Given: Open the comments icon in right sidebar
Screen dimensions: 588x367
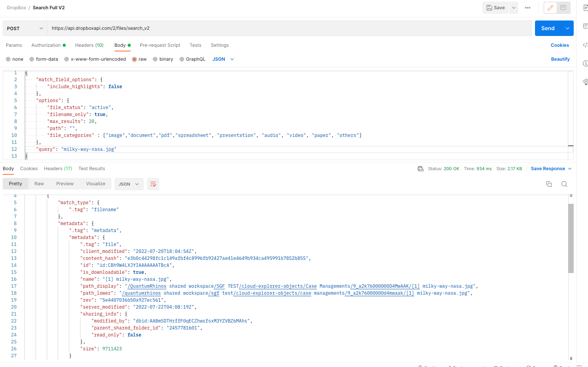Looking at the screenshot, I should pyautogui.click(x=585, y=26).
